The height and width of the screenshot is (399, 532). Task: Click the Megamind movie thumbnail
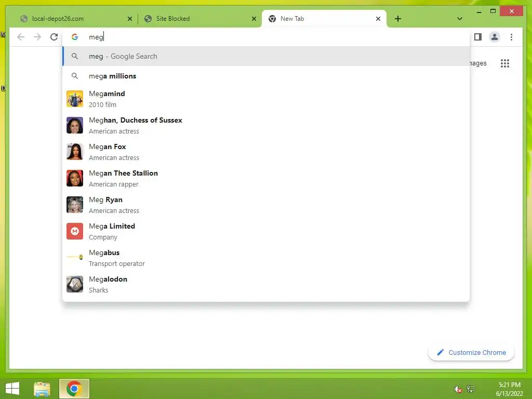pos(75,99)
